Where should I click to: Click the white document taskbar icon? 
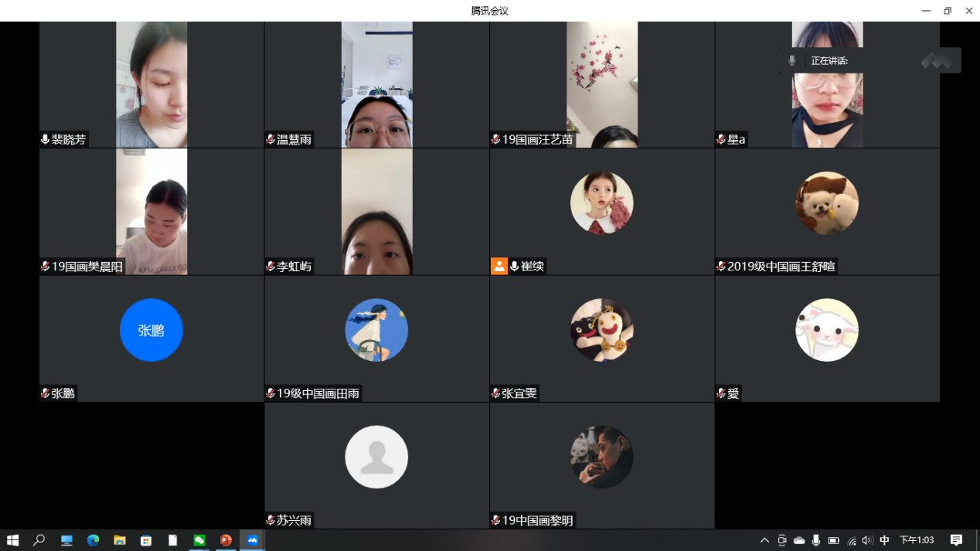click(173, 540)
